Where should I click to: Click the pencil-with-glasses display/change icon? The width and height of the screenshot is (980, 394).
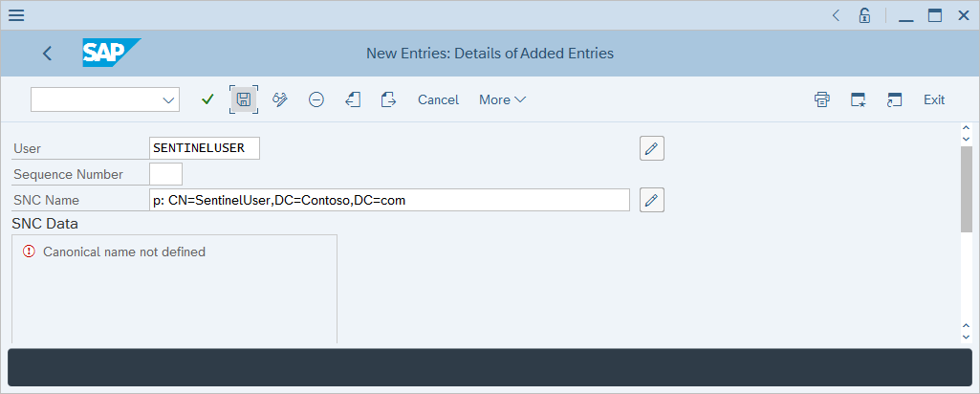280,99
